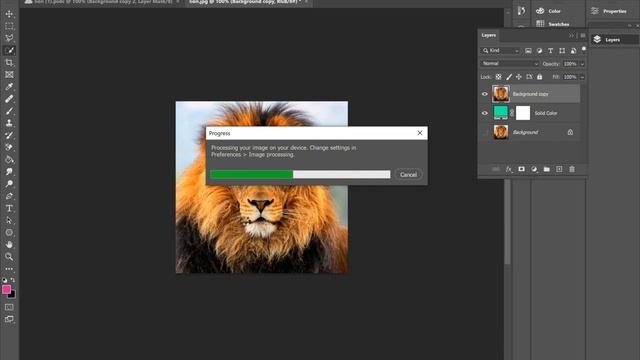Select the Rectangular Marquee tool
Image resolution: width=640 pixels, height=360 pixels.
pos(9,26)
